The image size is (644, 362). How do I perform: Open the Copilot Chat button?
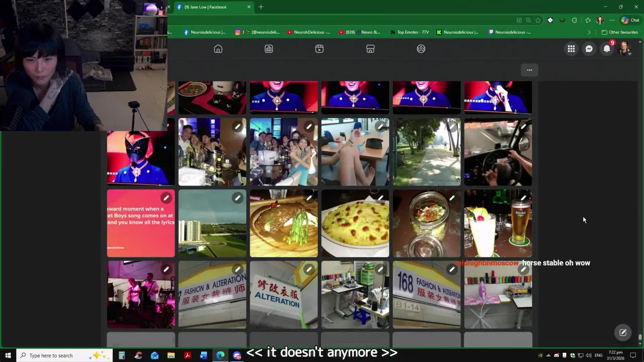(629, 20)
